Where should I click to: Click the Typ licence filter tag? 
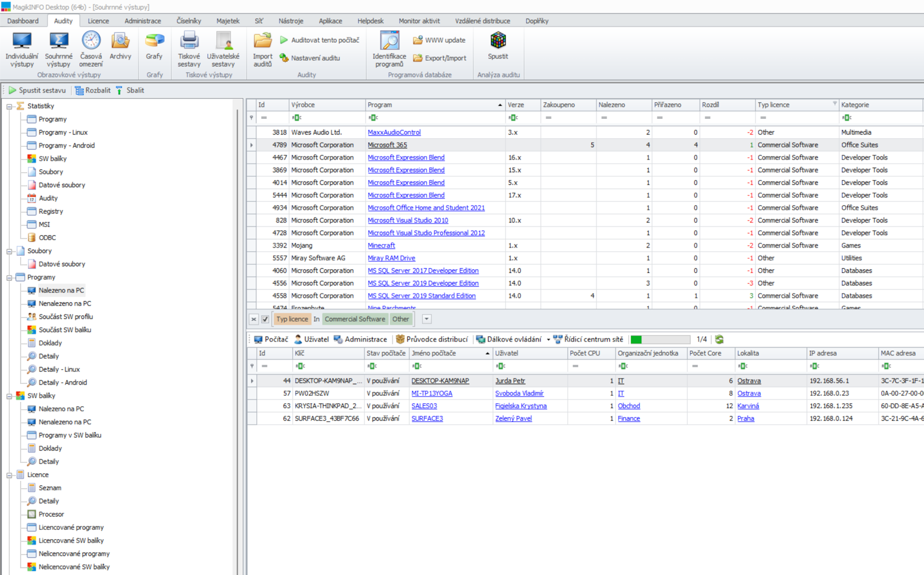292,319
